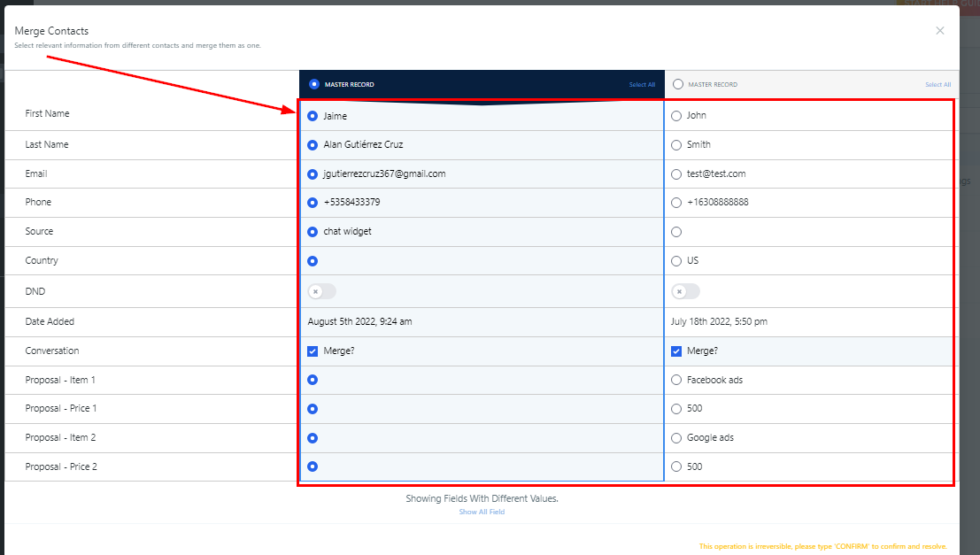Select Proposal Item 2 Google ads
The image size is (980, 555).
point(676,438)
